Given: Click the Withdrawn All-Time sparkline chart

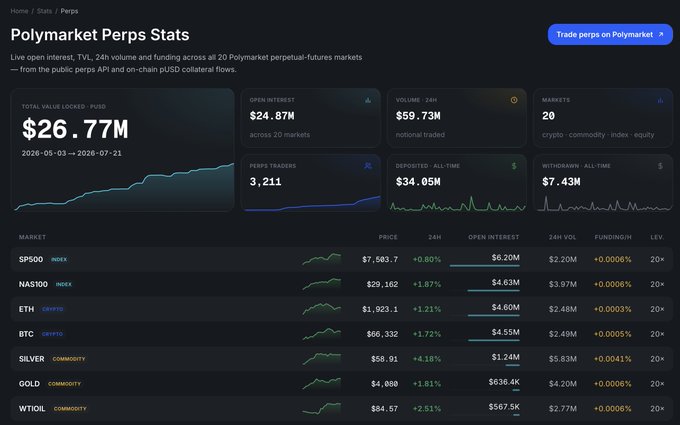Looking at the screenshot, I should [603, 203].
